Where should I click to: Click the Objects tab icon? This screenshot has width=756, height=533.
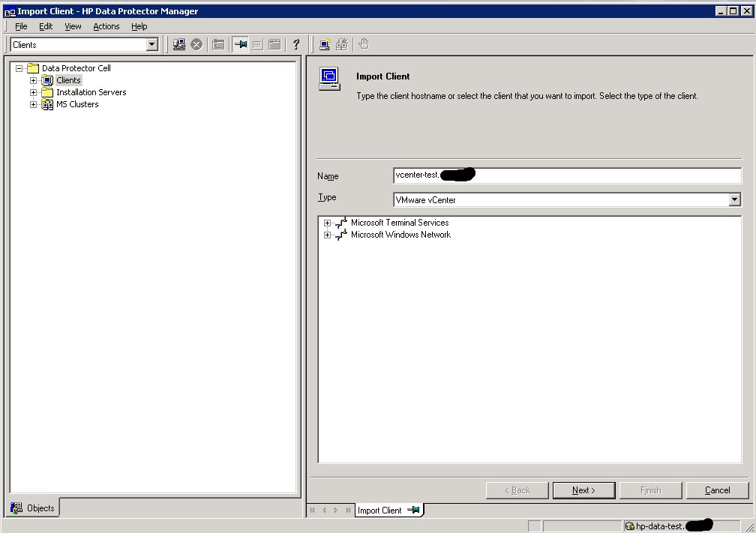[x=16, y=508]
